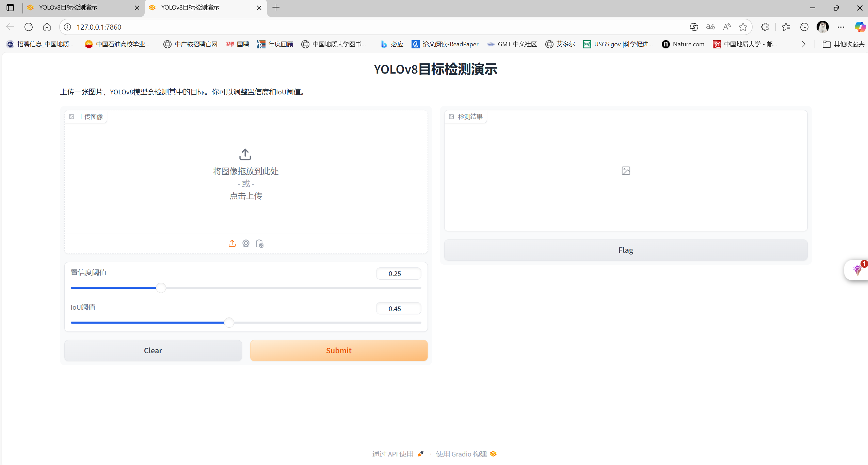
Task: Open the tab actions menu at top-left
Action: click(x=10, y=7)
